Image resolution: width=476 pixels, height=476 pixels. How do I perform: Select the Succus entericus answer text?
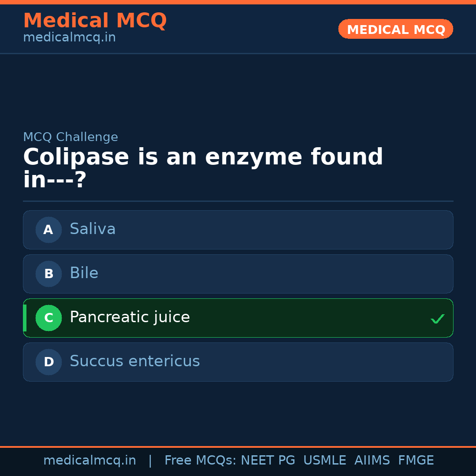pos(134,361)
